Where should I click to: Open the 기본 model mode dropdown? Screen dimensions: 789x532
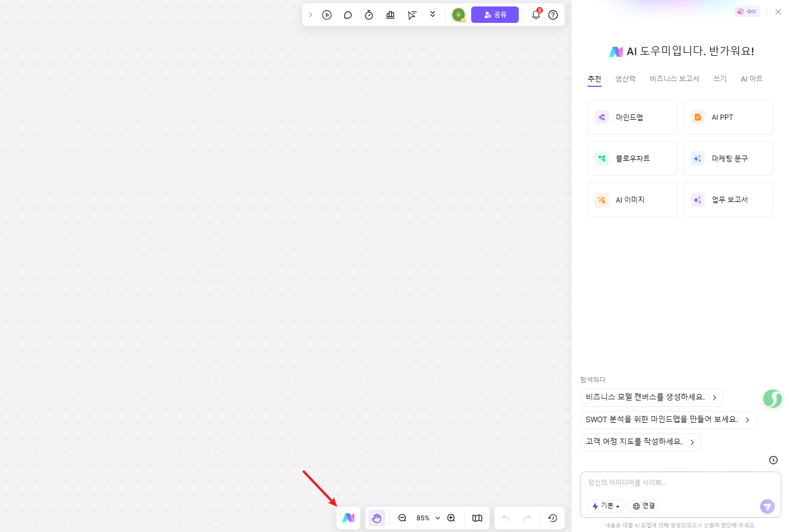coord(606,506)
